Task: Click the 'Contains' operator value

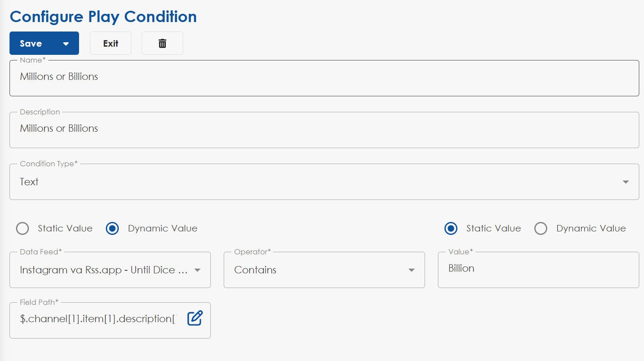Action: (255, 270)
